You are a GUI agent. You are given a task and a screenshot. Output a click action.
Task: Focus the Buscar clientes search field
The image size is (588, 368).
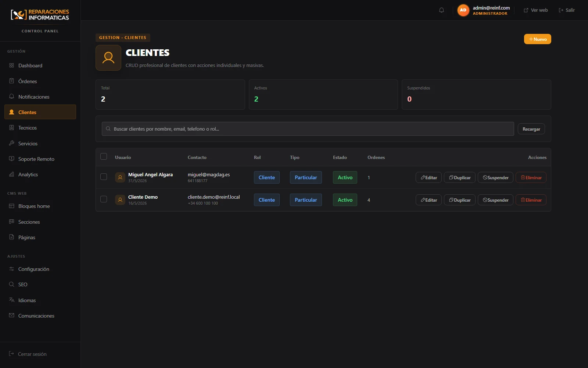(308, 129)
